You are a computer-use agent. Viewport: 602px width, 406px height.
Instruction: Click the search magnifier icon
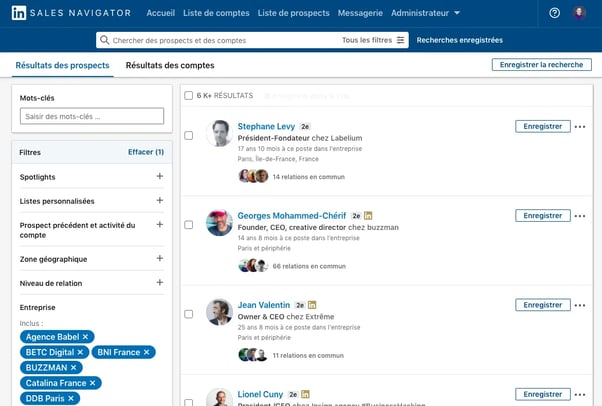(x=104, y=40)
